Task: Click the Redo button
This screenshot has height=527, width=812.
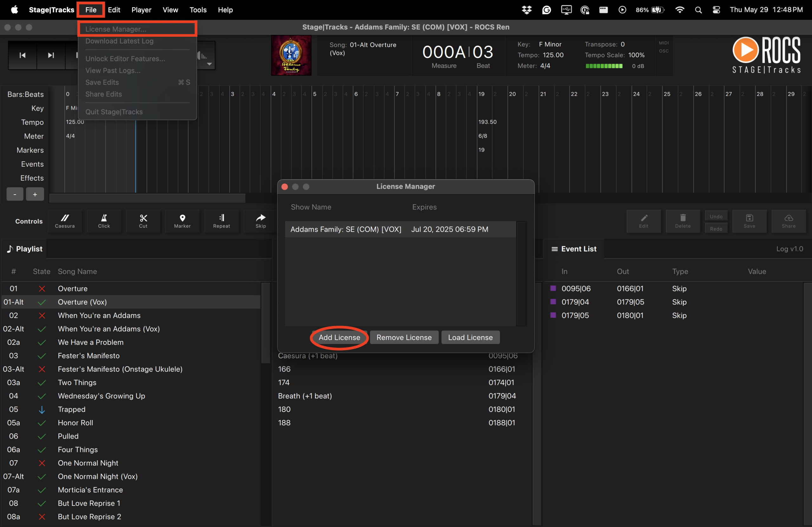Action: click(716, 228)
